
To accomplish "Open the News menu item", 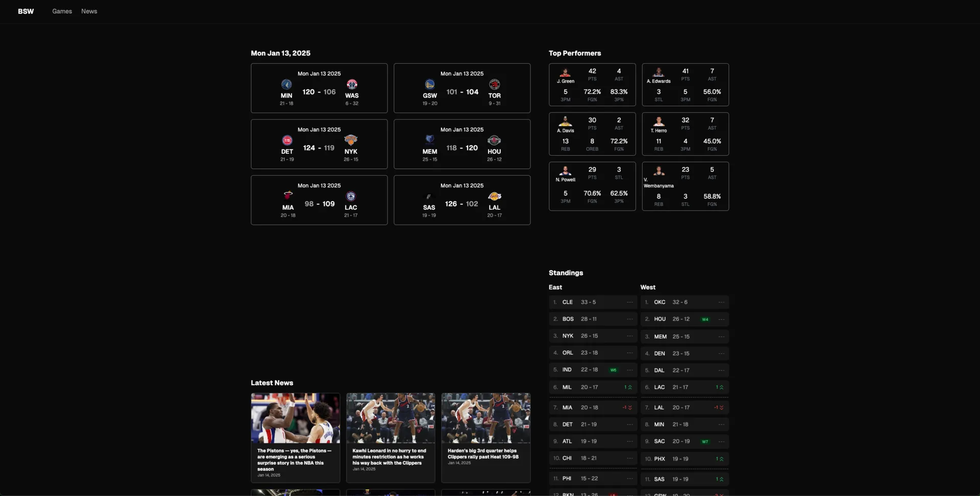I will coord(89,11).
